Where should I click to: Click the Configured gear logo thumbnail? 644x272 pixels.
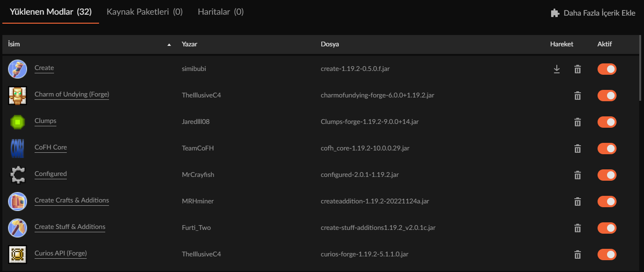click(x=18, y=175)
